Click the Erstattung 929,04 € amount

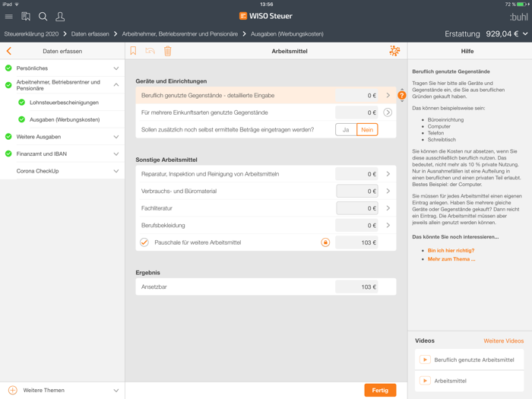coord(502,34)
